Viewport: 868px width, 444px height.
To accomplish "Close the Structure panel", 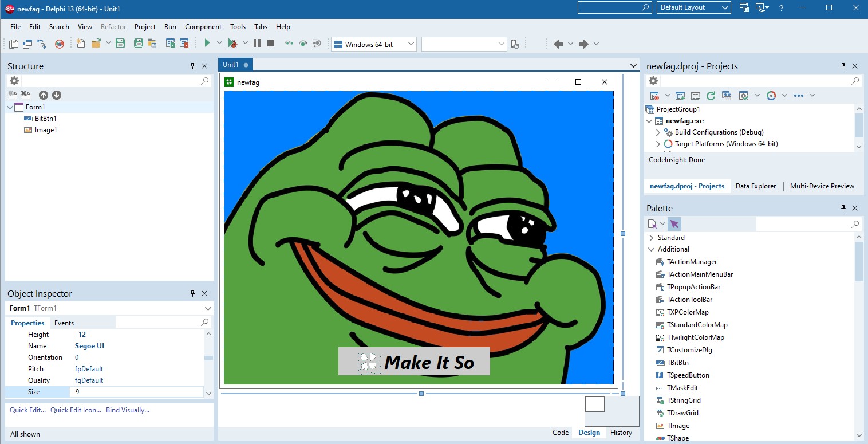I will pyautogui.click(x=204, y=66).
